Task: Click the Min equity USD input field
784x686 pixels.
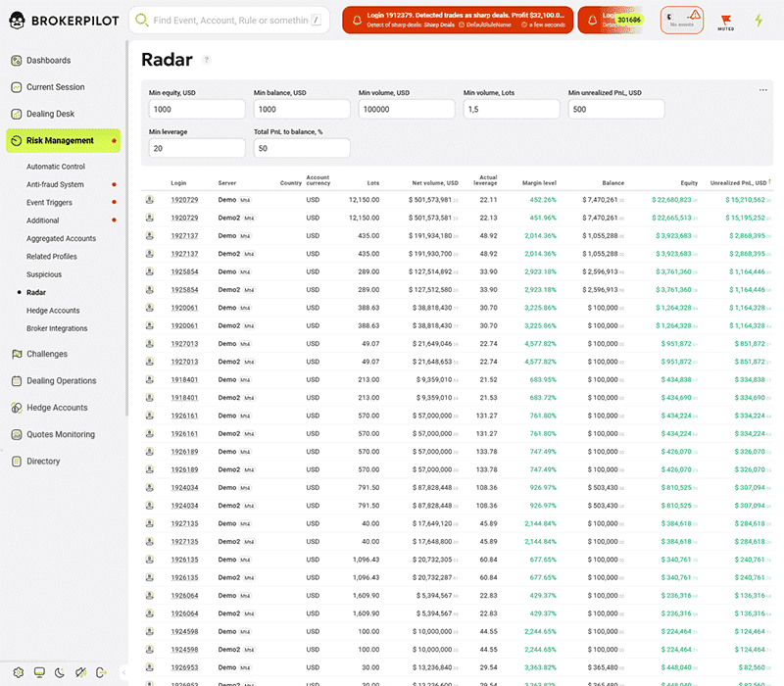Action: (x=196, y=109)
